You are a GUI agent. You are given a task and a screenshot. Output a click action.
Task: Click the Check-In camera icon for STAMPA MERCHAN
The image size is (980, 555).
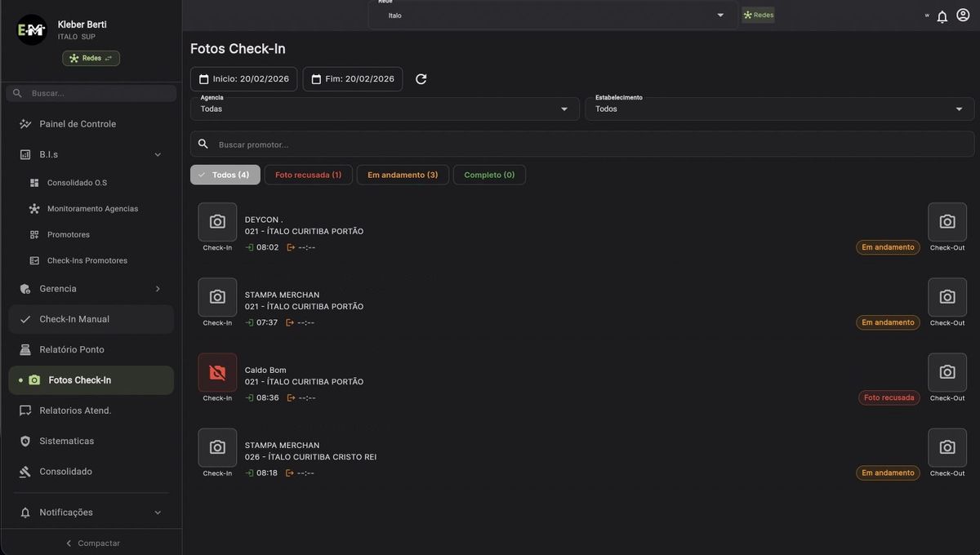pos(216,296)
